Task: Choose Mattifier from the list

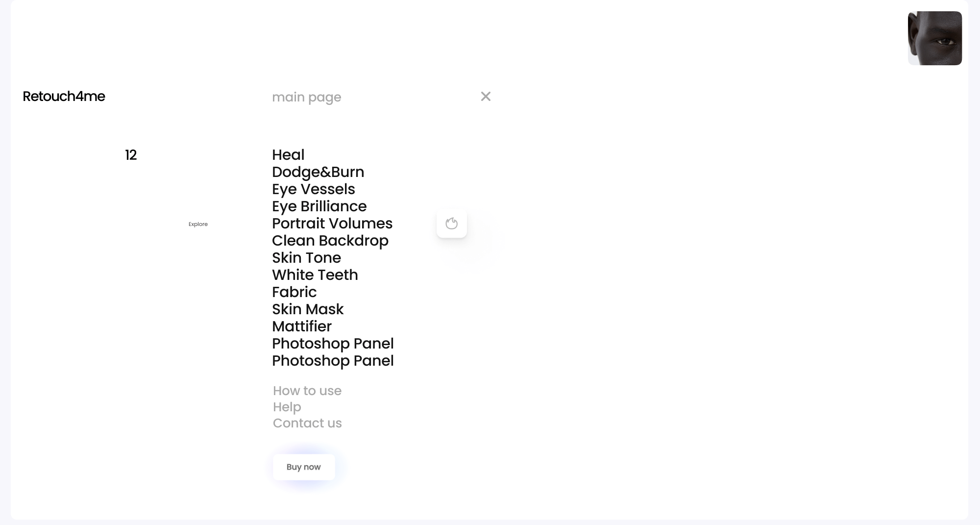Action: [301, 326]
